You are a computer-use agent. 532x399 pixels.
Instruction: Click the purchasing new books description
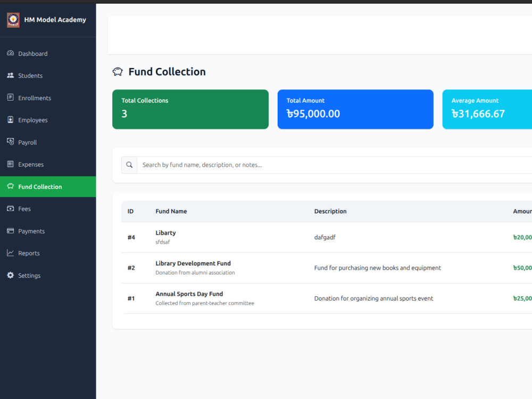pyautogui.click(x=377, y=268)
